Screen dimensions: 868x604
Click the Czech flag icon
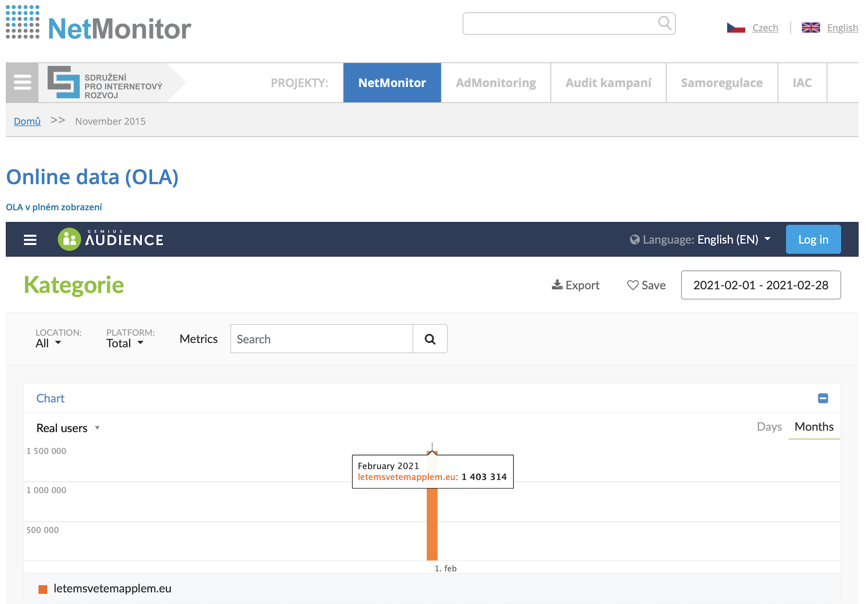point(736,28)
